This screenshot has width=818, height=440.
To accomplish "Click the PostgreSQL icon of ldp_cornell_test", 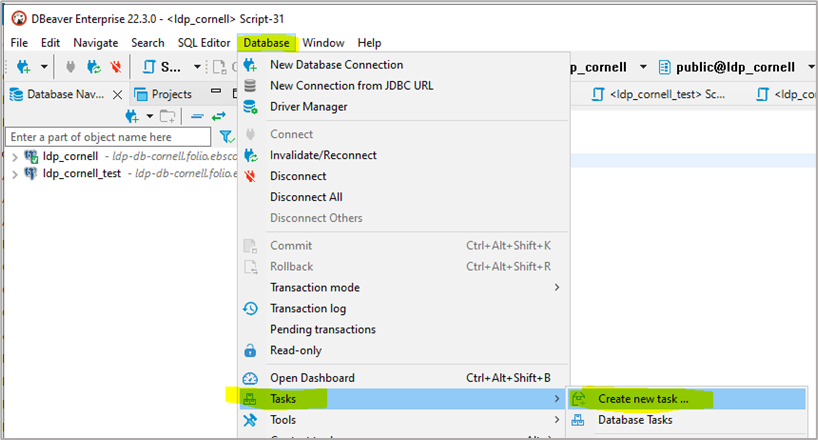I will (31, 173).
